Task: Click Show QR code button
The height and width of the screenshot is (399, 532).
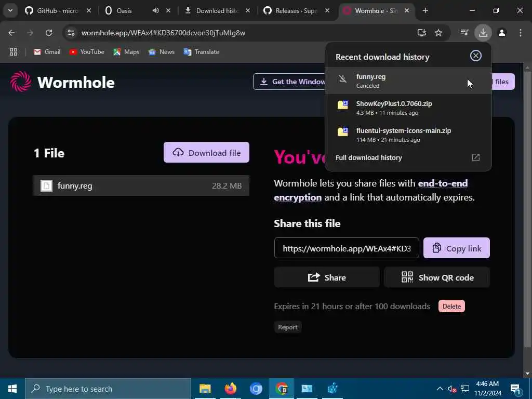Action: (437, 277)
